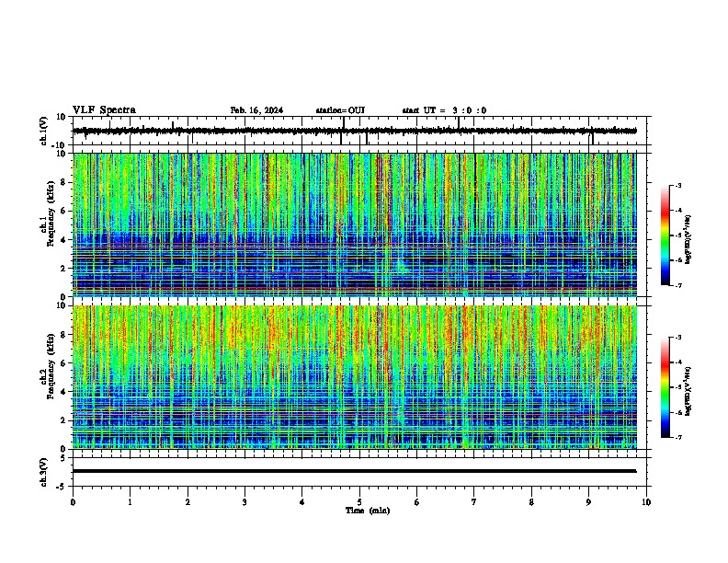Click the ch.2 spectrogram color scale bar

tap(665, 387)
